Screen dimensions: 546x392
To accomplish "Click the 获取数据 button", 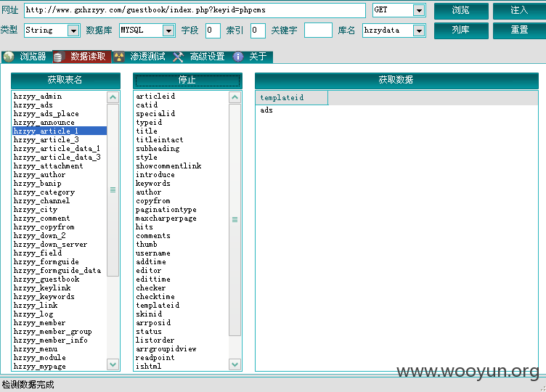I will pyautogui.click(x=396, y=81).
